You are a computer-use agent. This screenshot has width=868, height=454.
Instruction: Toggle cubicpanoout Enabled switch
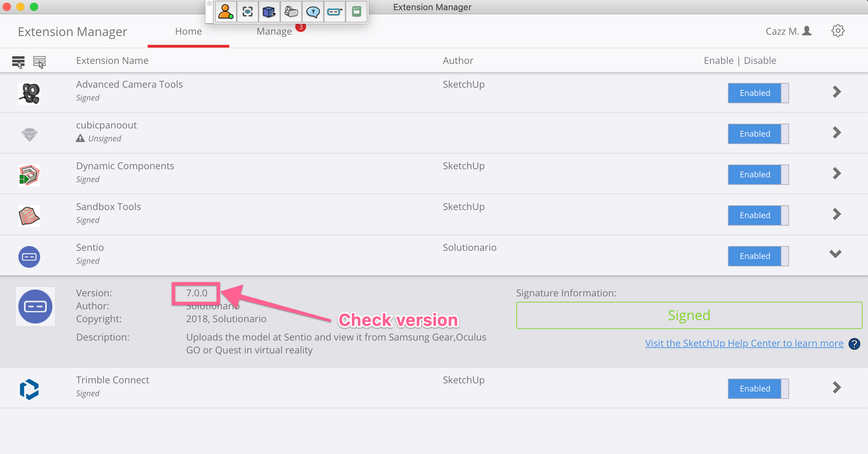click(758, 134)
